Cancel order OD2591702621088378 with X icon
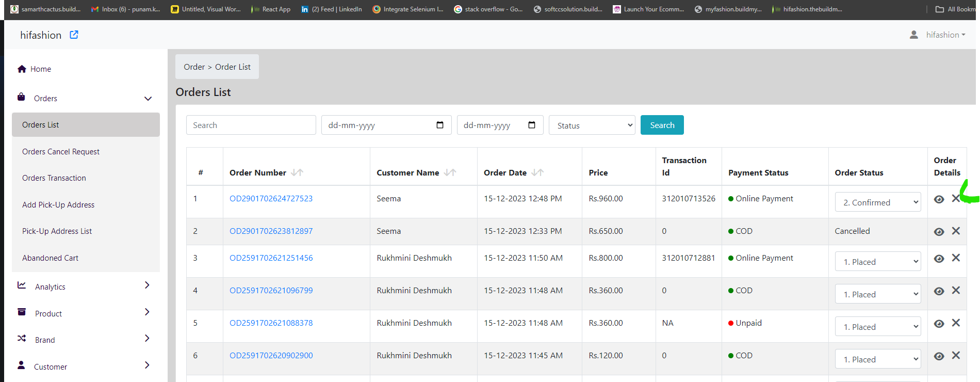The image size is (980, 382). point(956,323)
